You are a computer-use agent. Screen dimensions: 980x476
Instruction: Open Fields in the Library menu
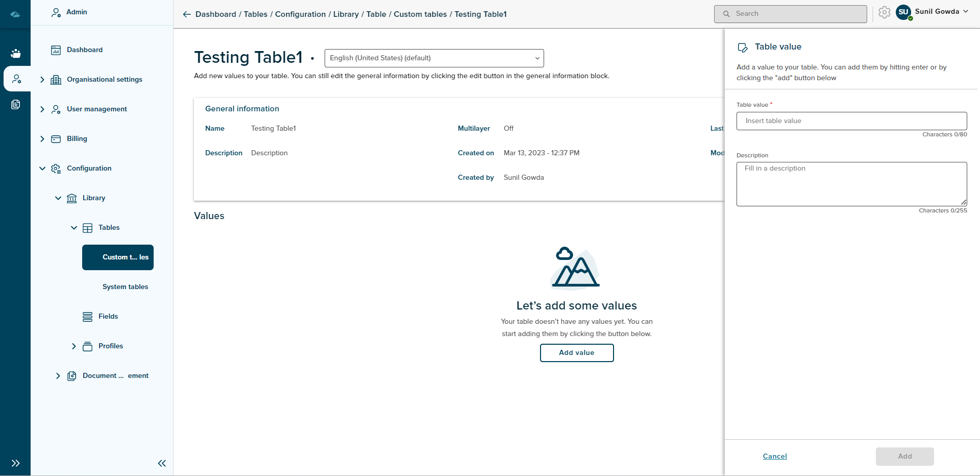pyautogui.click(x=108, y=317)
